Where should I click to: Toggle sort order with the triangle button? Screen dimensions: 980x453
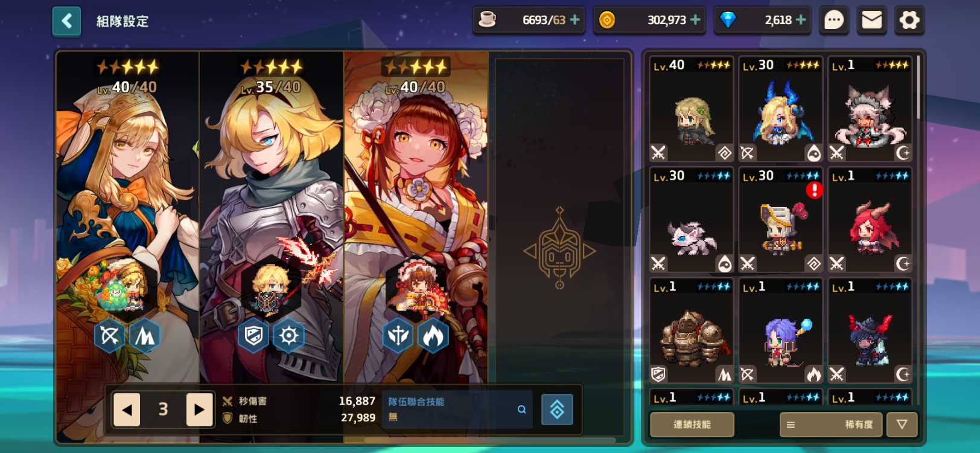(x=902, y=425)
